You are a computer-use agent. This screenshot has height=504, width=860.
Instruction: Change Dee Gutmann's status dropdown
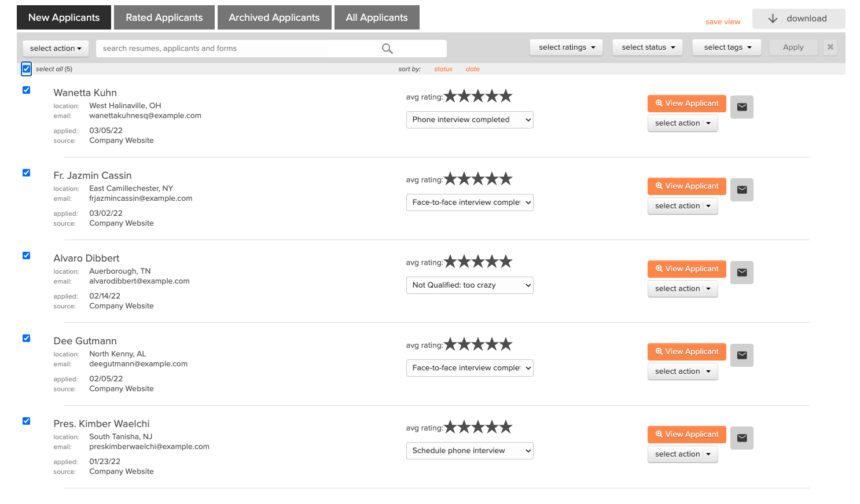(x=470, y=368)
